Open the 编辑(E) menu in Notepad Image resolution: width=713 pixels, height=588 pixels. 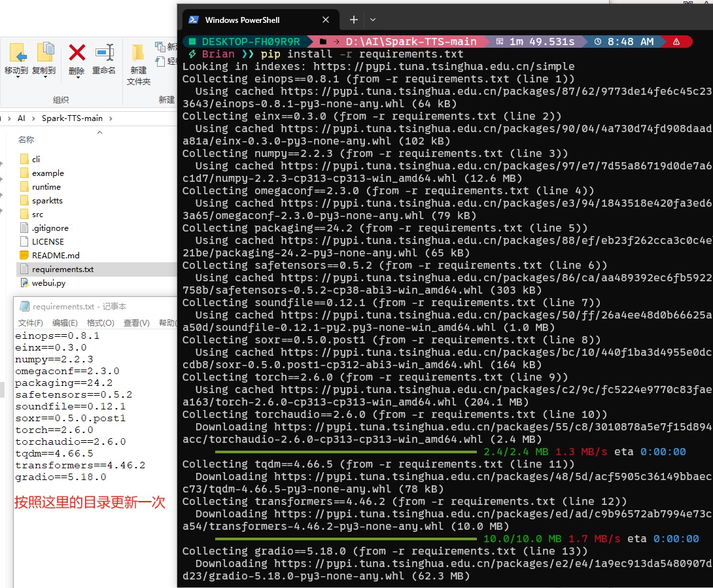(65, 323)
